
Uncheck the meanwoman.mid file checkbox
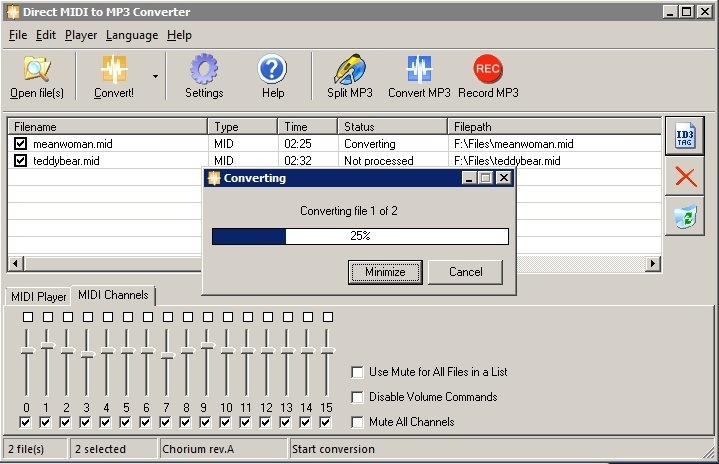point(21,144)
